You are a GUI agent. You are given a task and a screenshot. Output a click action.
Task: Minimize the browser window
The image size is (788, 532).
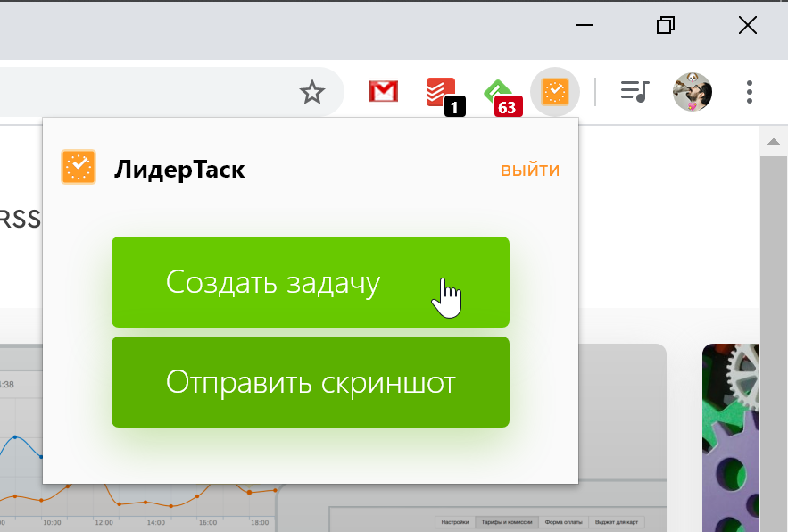point(584,25)
